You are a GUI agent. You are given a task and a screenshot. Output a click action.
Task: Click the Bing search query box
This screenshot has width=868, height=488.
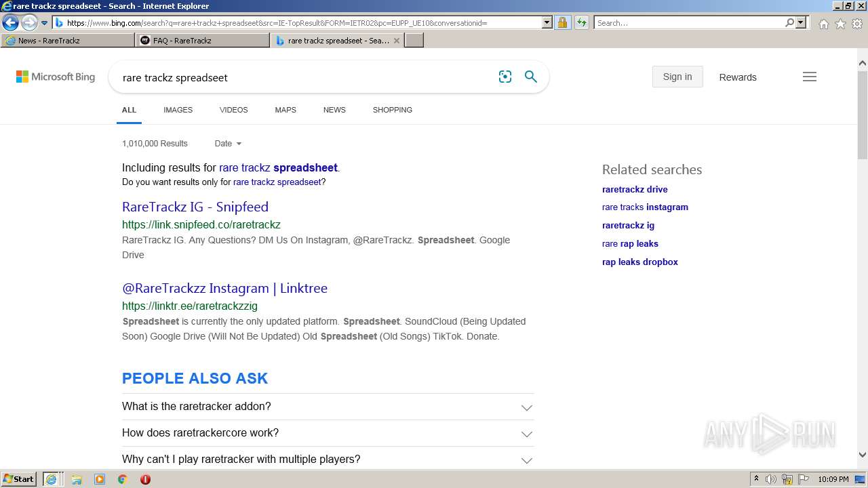coord(305,77)
